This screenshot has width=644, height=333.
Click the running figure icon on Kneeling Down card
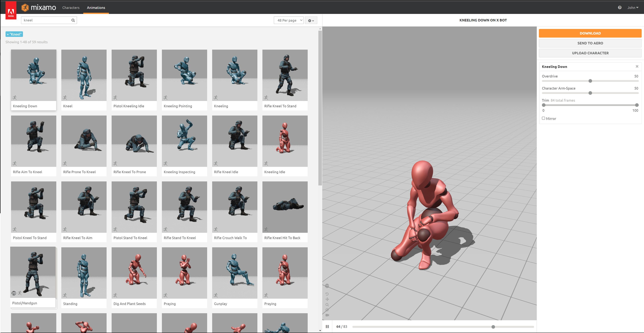[15, 98]
